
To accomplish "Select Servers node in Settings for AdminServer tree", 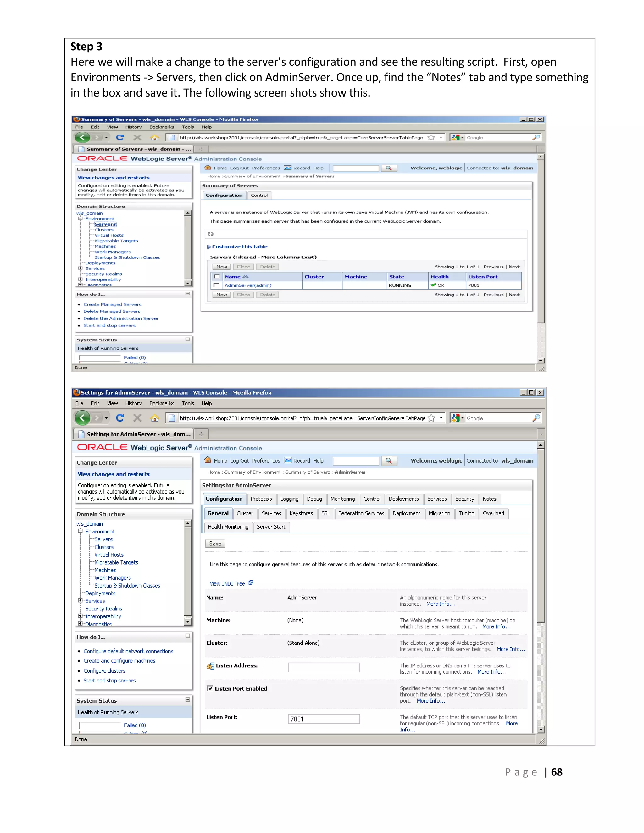I will (103, 539).
